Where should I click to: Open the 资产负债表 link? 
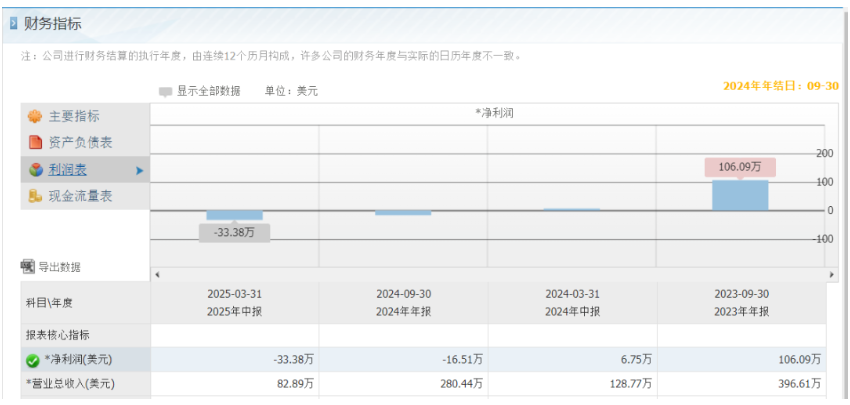click(80, 143)
